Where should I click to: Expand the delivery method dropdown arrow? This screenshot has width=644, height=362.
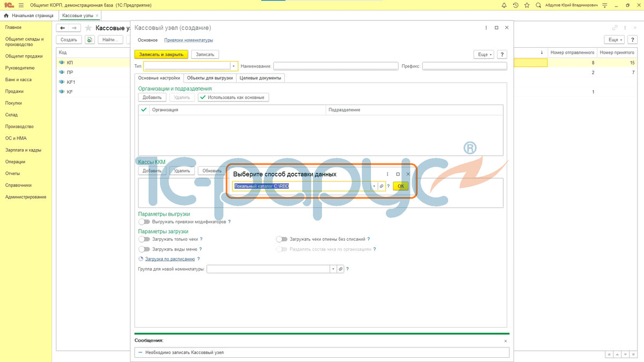coord(375,186)
